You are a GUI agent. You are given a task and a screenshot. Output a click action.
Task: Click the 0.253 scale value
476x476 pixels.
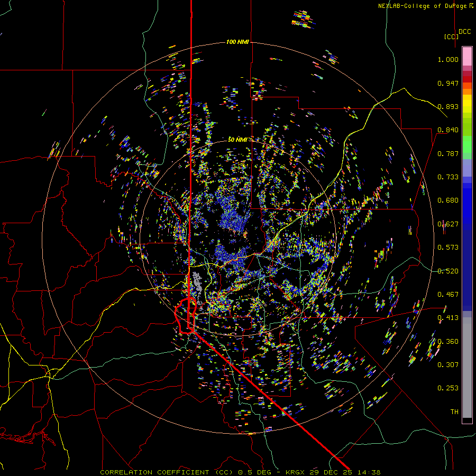448,388
